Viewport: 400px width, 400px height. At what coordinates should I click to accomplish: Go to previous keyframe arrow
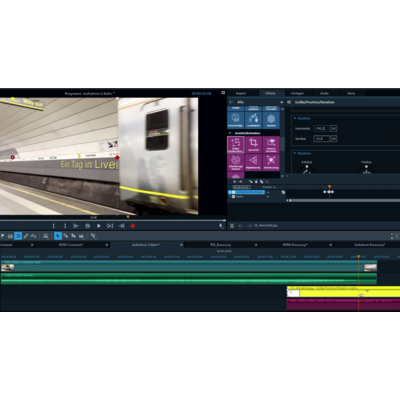[x=235, y=182]
